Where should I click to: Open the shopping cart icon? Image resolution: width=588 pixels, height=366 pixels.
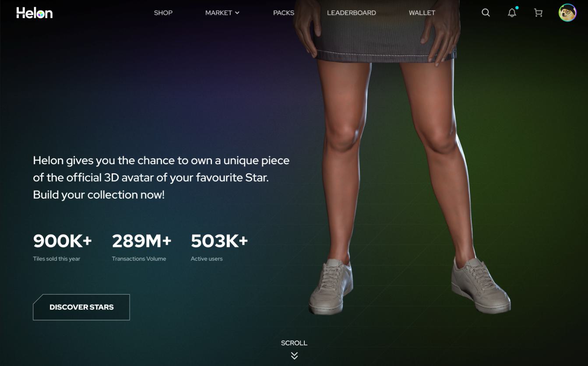point(539,13)
